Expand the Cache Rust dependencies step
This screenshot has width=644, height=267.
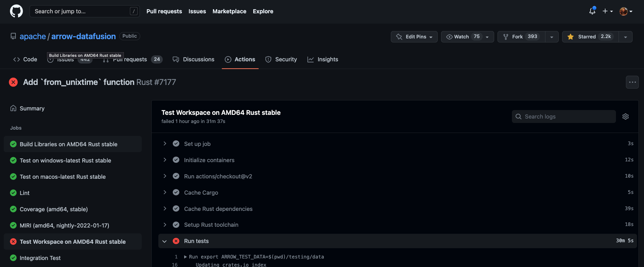[165, 209]
